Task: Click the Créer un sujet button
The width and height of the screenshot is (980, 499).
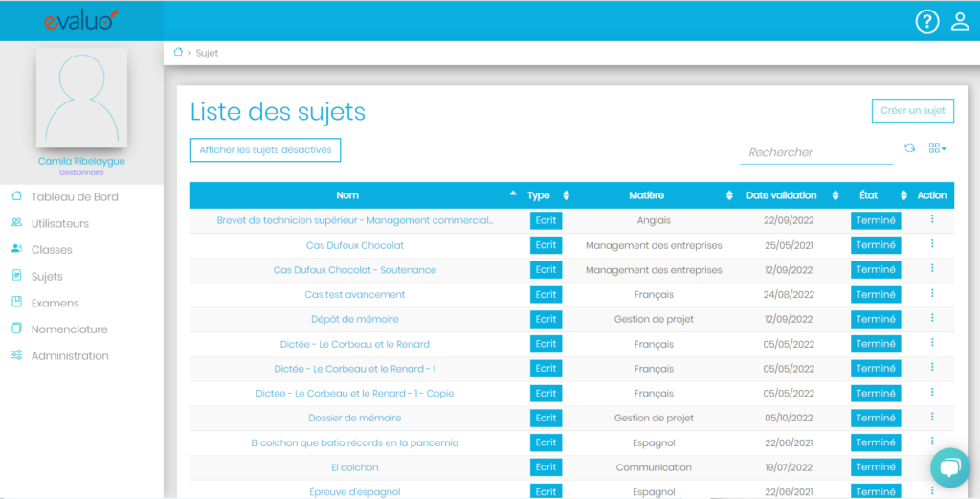Action: (x=912, y=111)
